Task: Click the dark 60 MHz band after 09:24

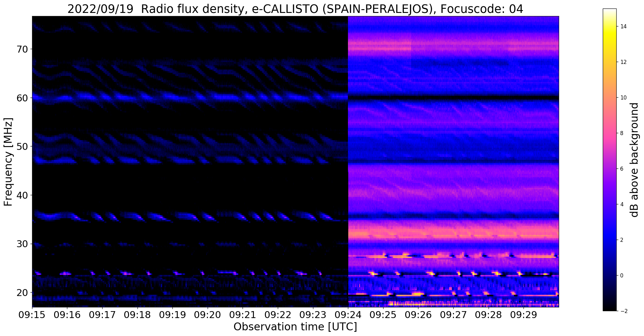Action: click(x=453, y=98)
